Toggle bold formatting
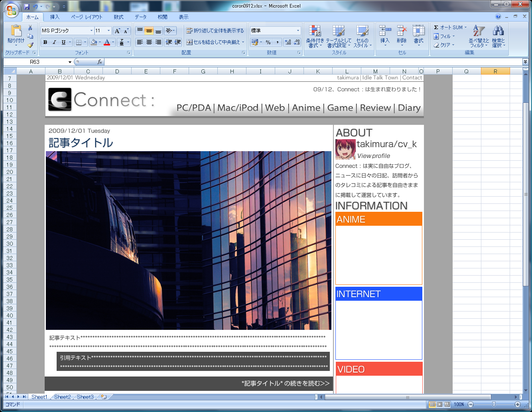 coord(45,42)
